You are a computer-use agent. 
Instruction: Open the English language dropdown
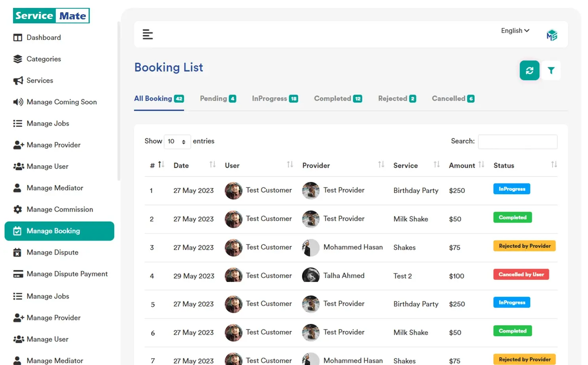coord(514,30)
